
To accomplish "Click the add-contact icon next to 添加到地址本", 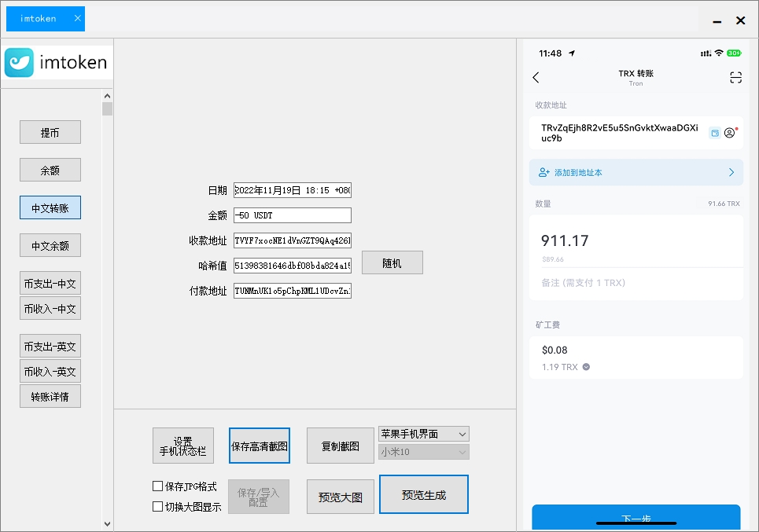I will pyautogui.click(x=543, y=172).
